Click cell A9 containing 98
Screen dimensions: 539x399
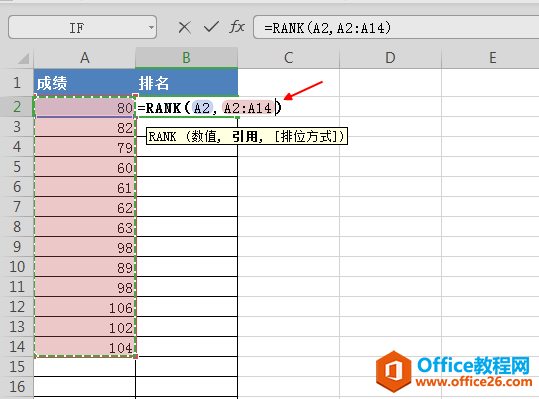85,247
